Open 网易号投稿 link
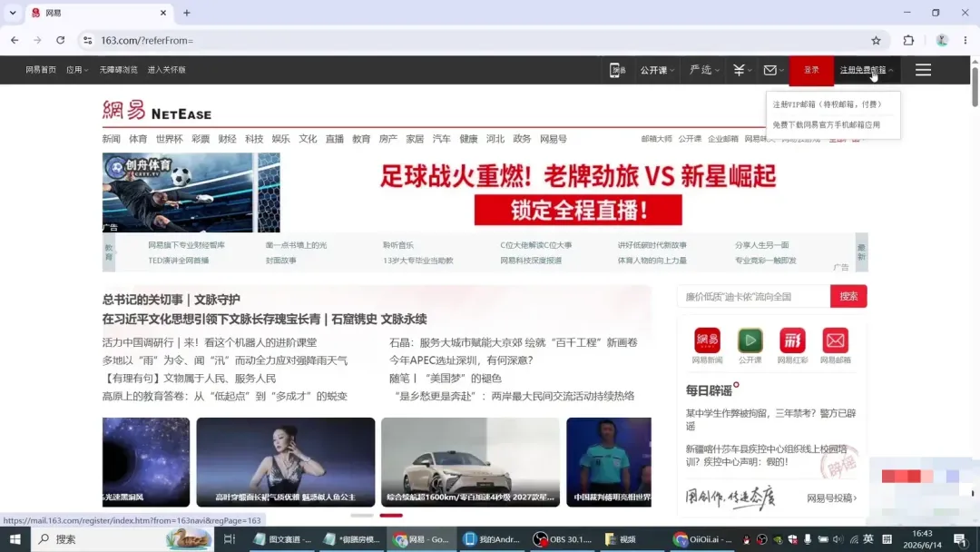 [831, 498]
